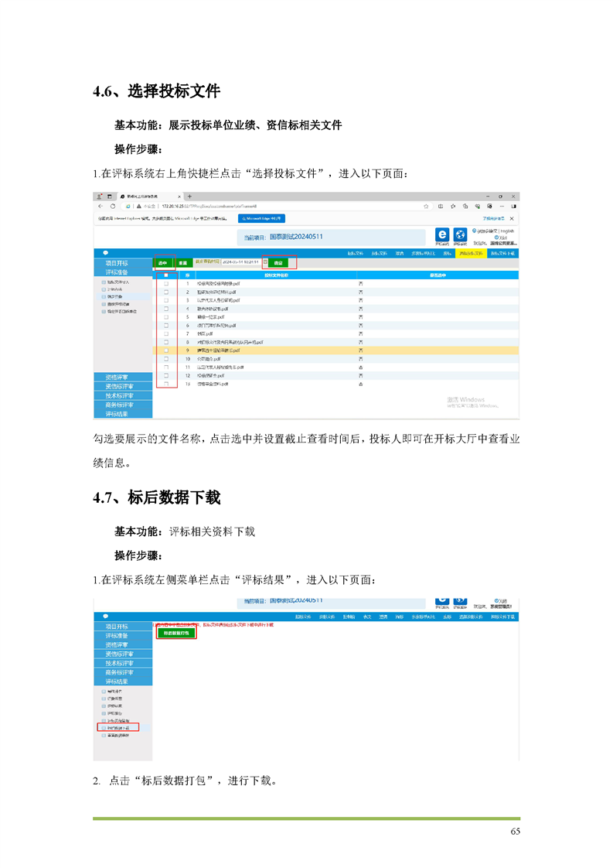Check the box for file row 1
This screenshot has width=613, height=868.
(x=165, y=284)
